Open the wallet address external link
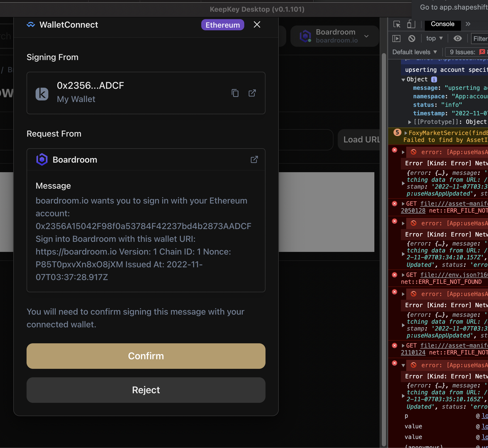The width and height of the screenshot is (488, 448). point(252,93)
